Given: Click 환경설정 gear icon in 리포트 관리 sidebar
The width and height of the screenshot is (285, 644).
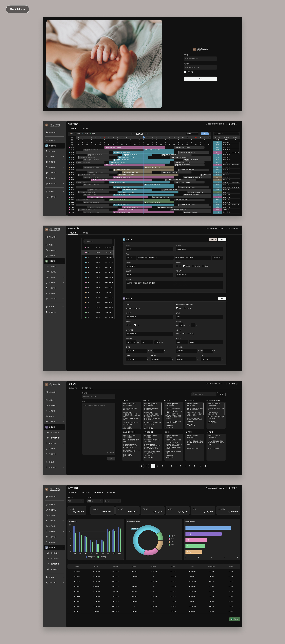Looking at the screenshot, I should [47, 577].
